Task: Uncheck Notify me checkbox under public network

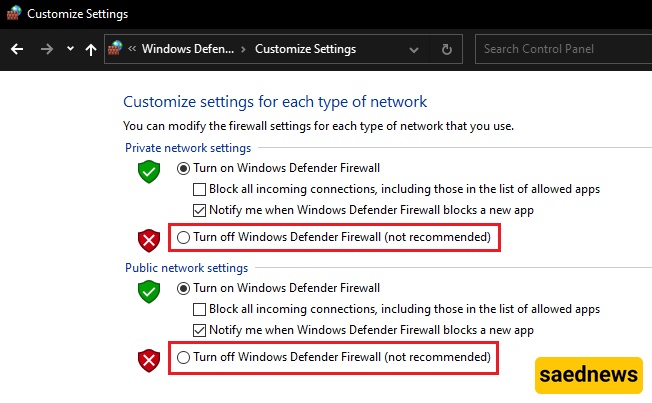Action: (199, 330)
